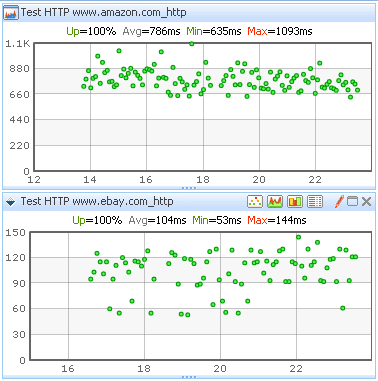The width and height of the screenshot is (378, 381).
Task: Click the amazon.com panel chart icon
Action: (11, 13)
